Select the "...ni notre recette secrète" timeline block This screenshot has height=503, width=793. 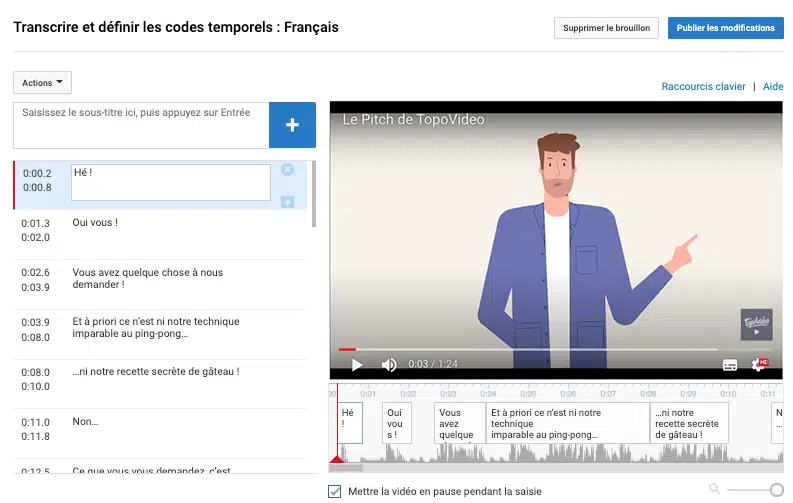point(689,423)
